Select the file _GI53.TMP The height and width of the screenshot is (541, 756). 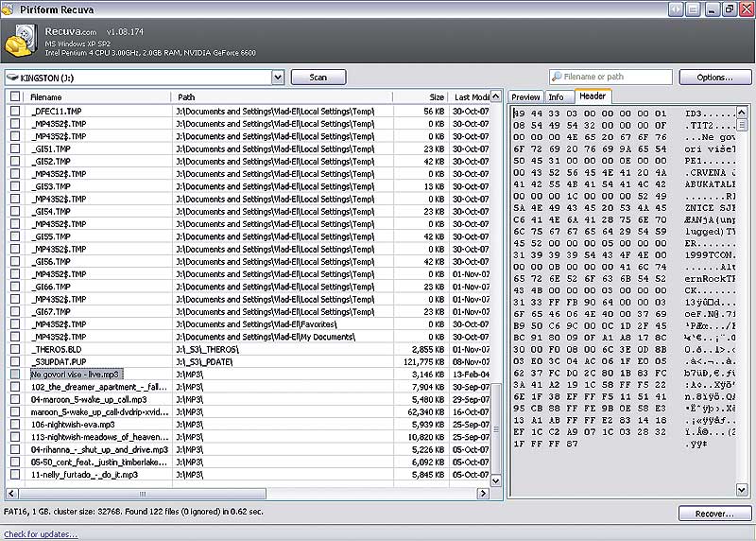point(51,186)
